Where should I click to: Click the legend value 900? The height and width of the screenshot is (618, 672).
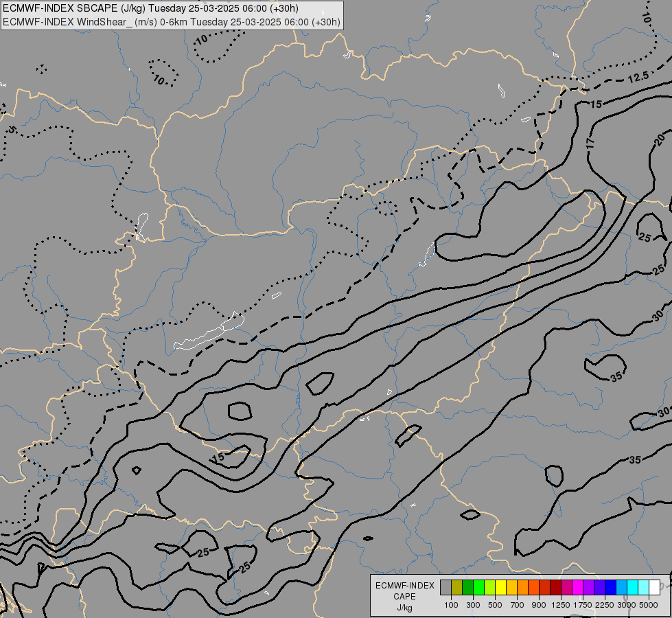click(x=539, y=605)
